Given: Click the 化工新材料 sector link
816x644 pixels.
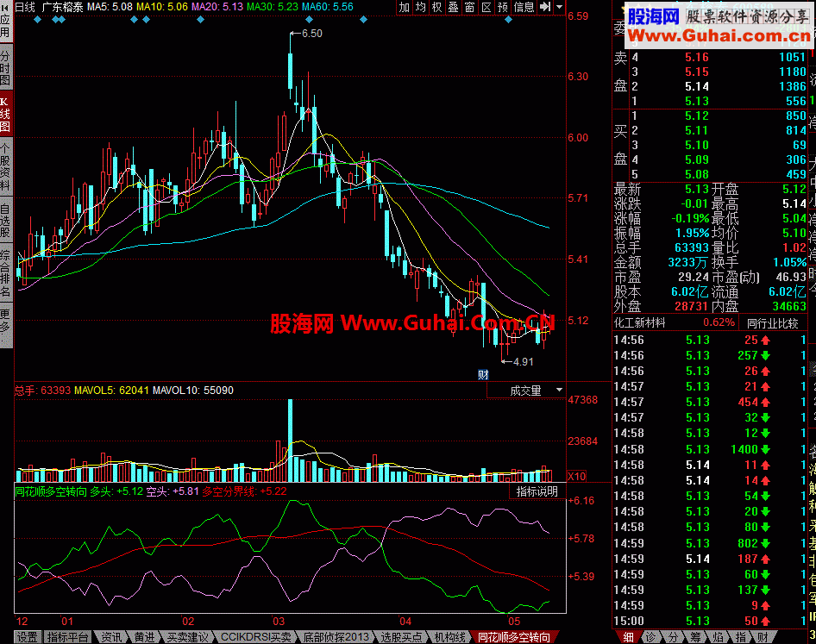Looking at the screenshot, I should pyautogui.click(x=639, y=323).
